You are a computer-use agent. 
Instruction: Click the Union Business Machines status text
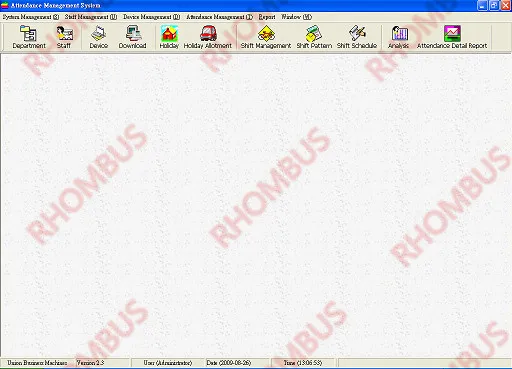(x=37, y=363)
